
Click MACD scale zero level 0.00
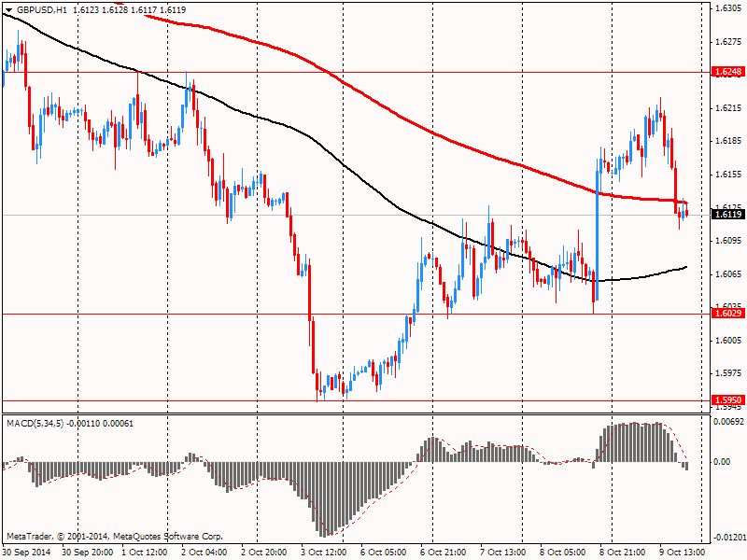pyautogui.click(x=722, y=462)
